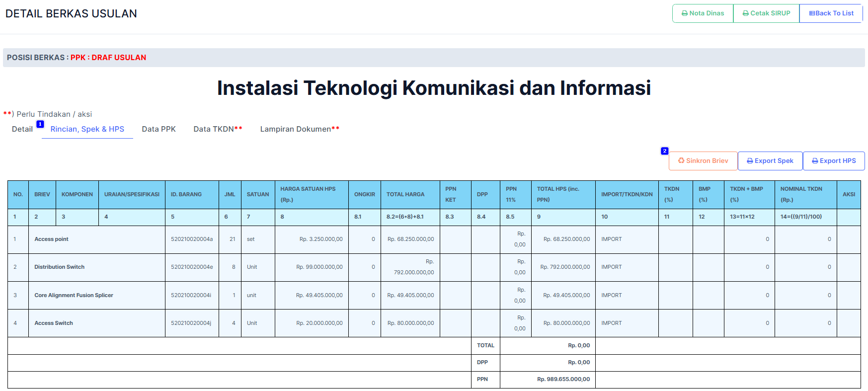The width and height of the screenshot is (868, 391).
Task: Click the Distribution Switch item name
Action: click(60, 267)
